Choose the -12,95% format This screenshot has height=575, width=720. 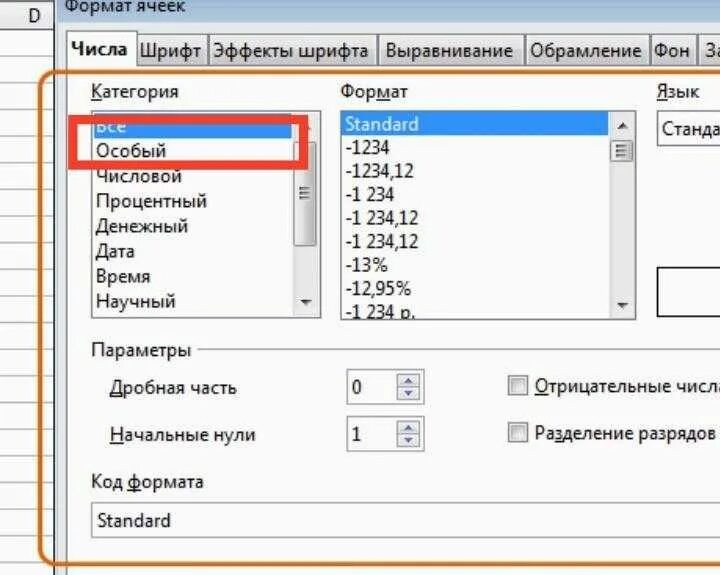tap(475, 288)
